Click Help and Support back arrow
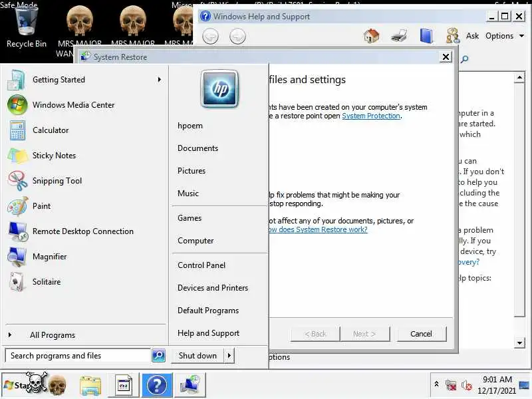This screenshot has width=532, height=399. click(210, 37)
